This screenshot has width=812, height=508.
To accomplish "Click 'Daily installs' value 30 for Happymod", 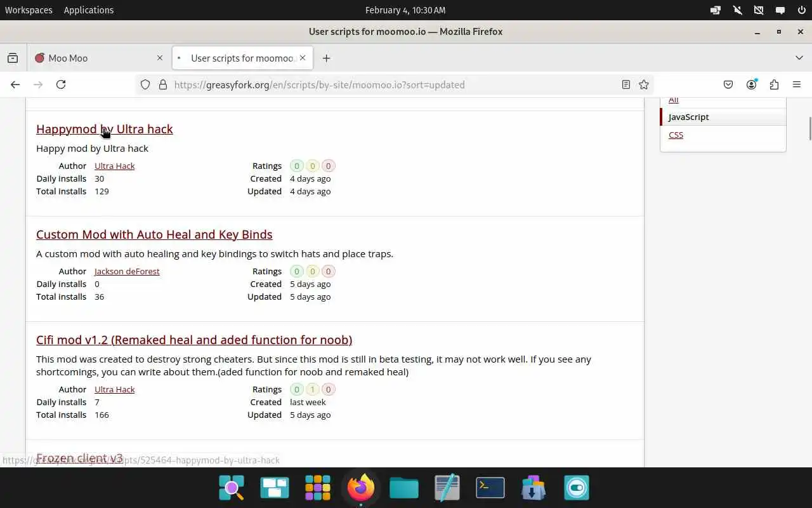I will pos(99,178).
